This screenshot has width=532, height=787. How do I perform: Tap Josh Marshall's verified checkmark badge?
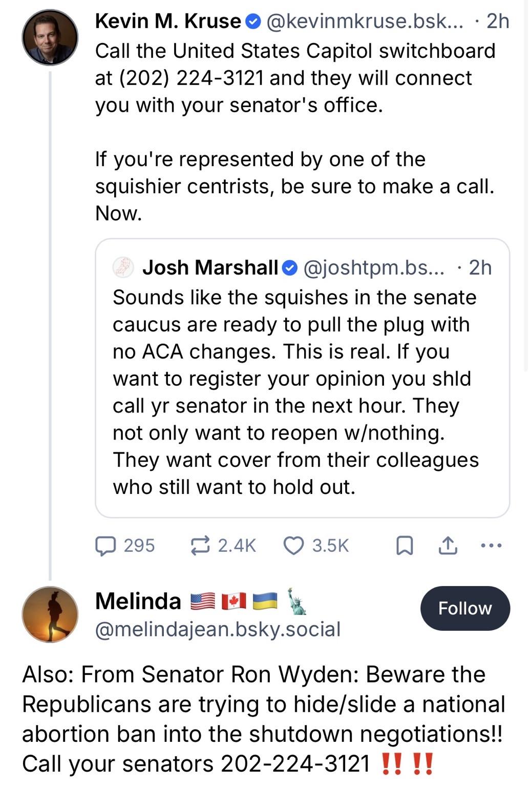pos(290,268)
